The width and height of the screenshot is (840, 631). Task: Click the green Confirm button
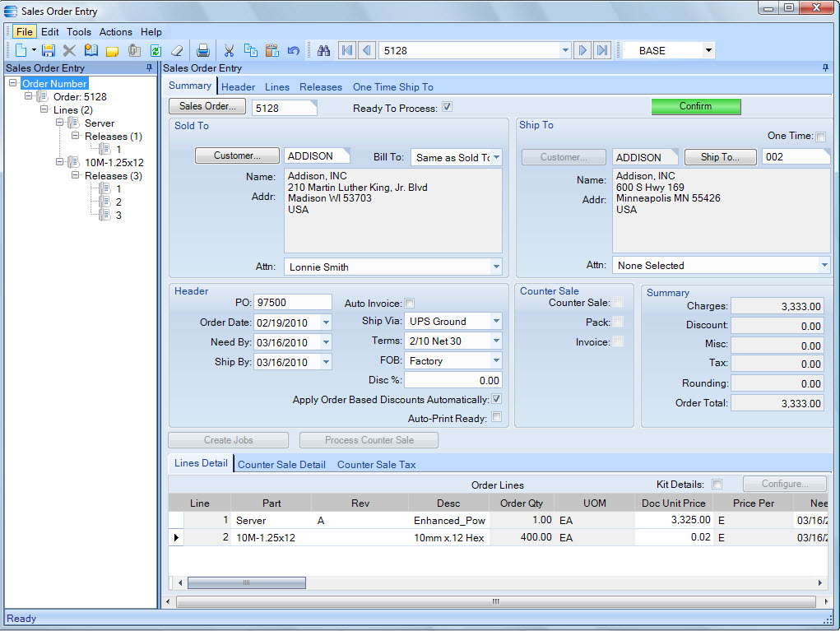click(x=696, y=106)
